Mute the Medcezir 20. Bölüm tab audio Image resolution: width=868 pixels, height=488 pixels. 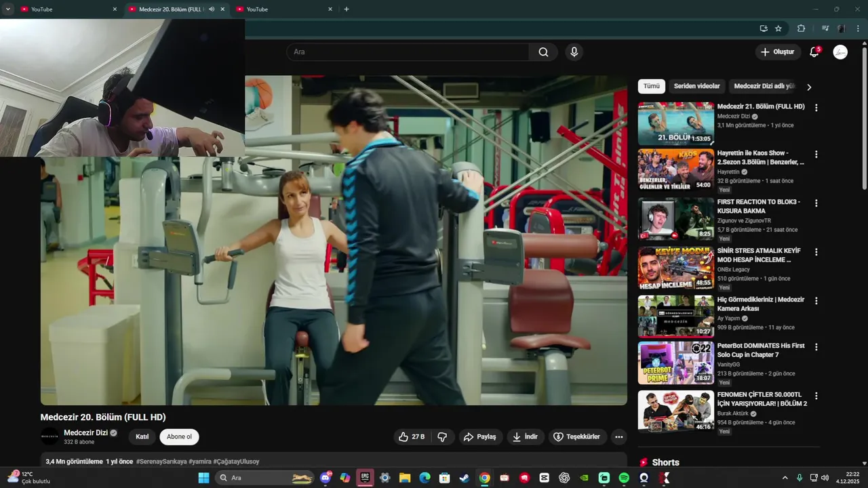click(x=212, y=9)
